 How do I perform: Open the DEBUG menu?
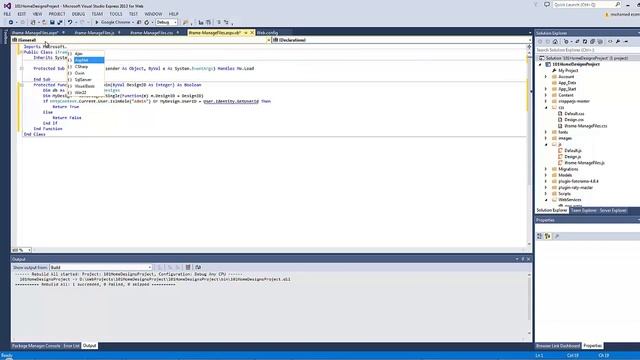coord(78,14)
